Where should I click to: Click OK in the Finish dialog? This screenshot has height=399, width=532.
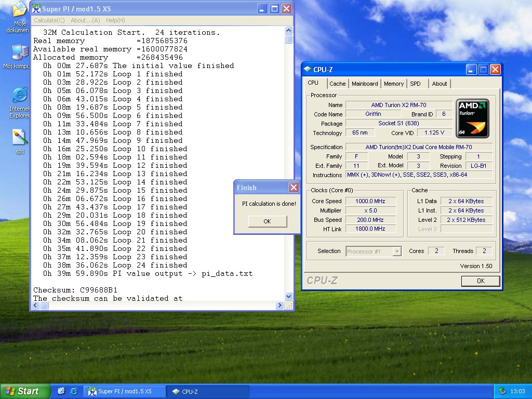[268, 221]
